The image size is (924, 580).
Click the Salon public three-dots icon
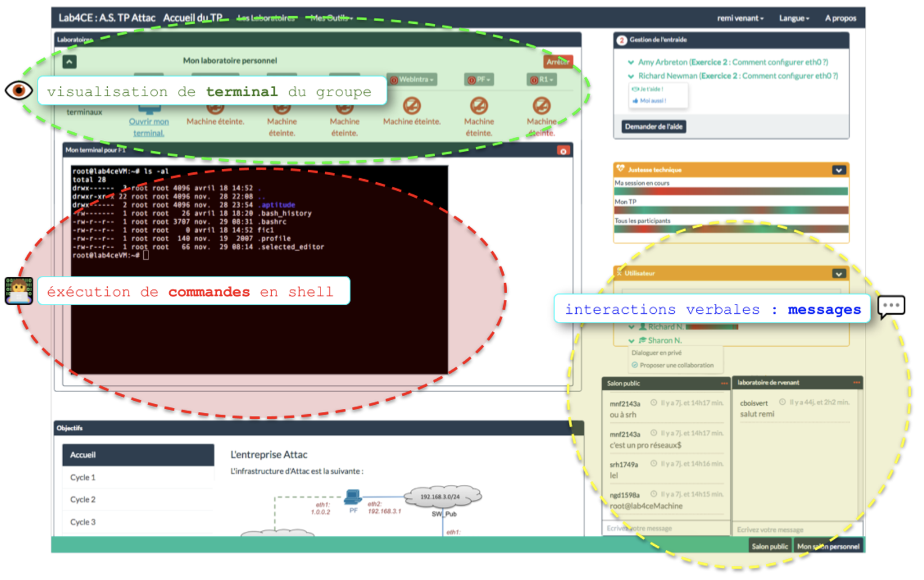(724, 383)
